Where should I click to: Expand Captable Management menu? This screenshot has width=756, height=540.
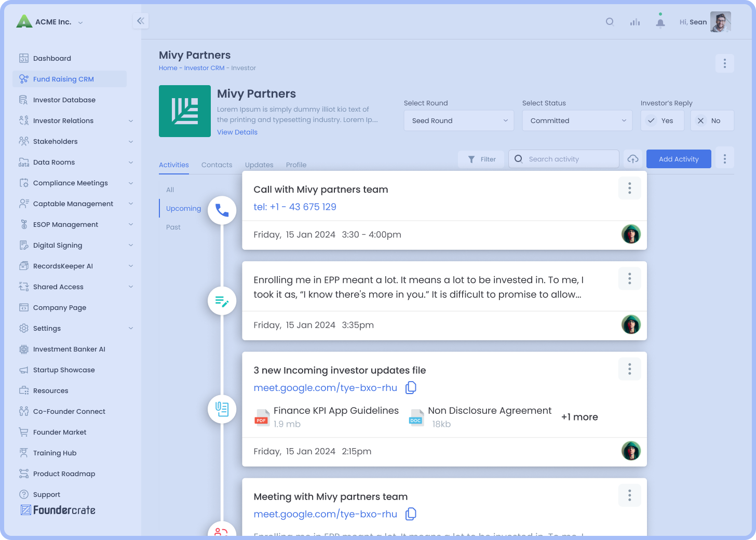131,204
